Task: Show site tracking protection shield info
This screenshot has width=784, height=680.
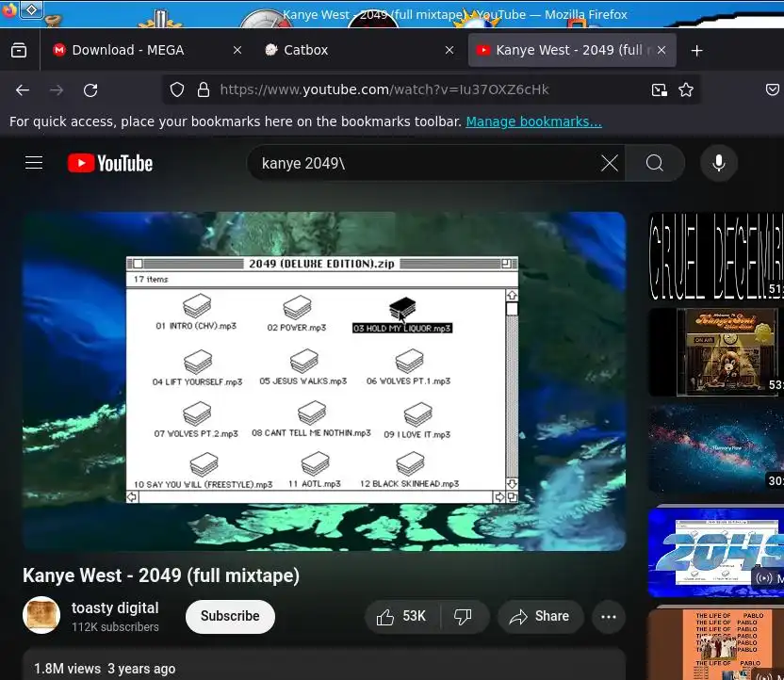Action: point(177,89)
